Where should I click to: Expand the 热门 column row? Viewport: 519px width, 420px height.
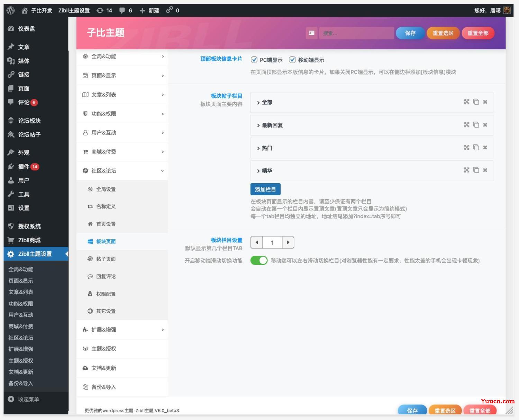click(x=372, y=148)
